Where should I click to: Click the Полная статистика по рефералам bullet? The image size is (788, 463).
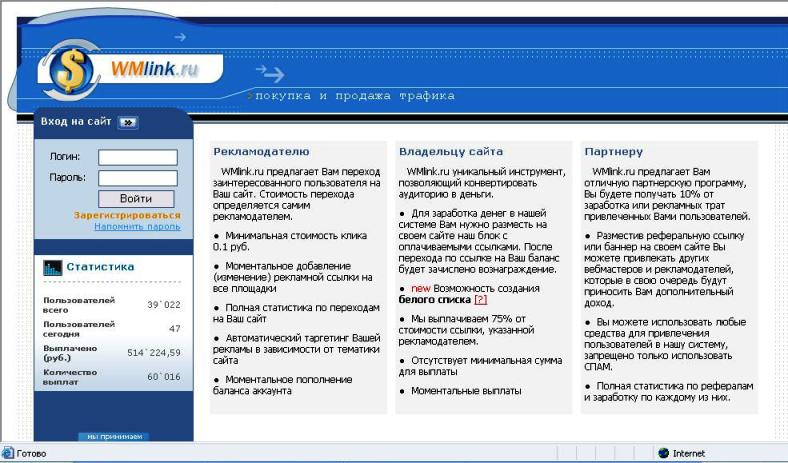point(669,392)
